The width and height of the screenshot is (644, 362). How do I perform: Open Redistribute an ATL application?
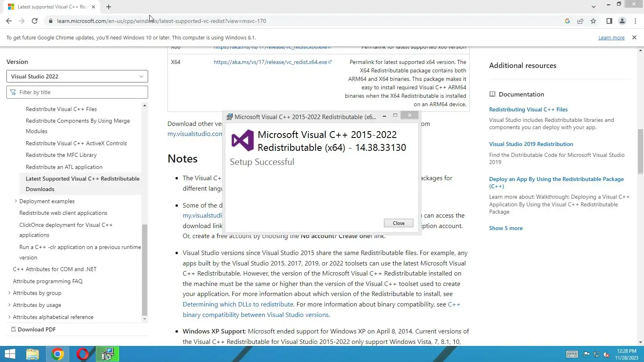(64, 167)
